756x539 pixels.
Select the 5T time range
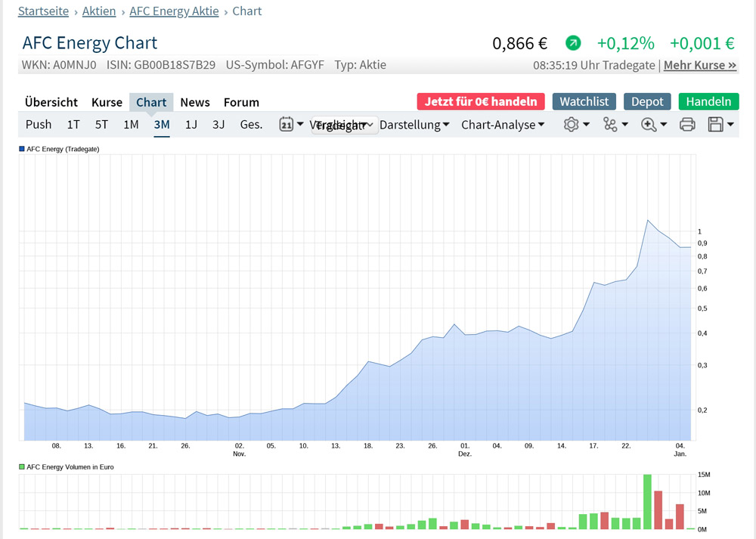tap(101, 125)
